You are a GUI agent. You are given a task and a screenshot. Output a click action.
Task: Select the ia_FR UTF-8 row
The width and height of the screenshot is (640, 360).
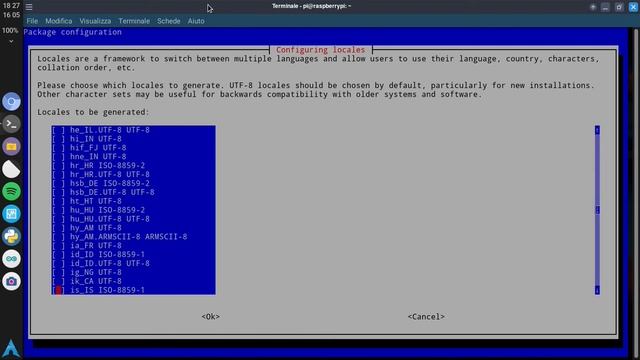coord(133,246)
